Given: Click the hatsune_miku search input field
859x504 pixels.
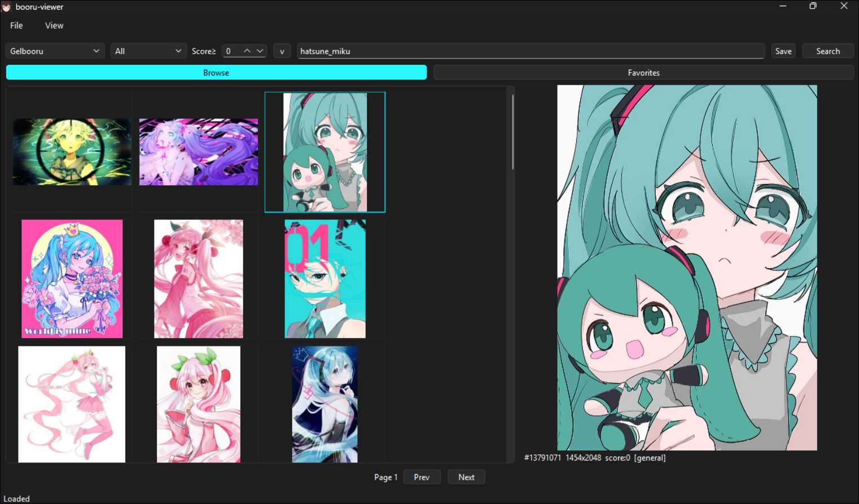Looking at the screenshot, I should tap(530, 51).
